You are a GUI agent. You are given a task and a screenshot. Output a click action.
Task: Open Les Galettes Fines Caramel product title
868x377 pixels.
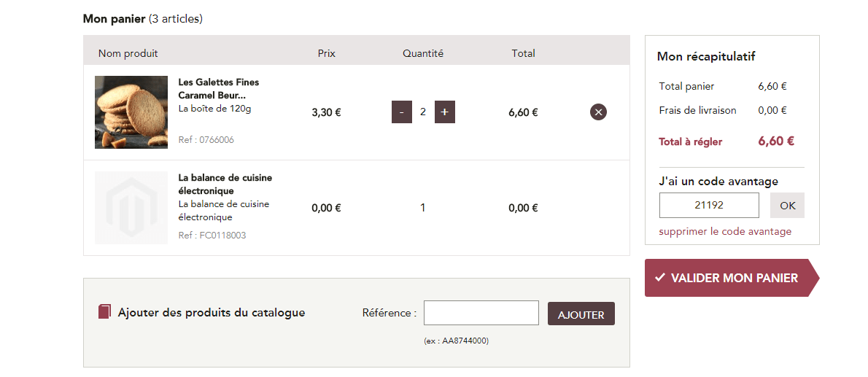pyautogui.click(x=218, y=88)
